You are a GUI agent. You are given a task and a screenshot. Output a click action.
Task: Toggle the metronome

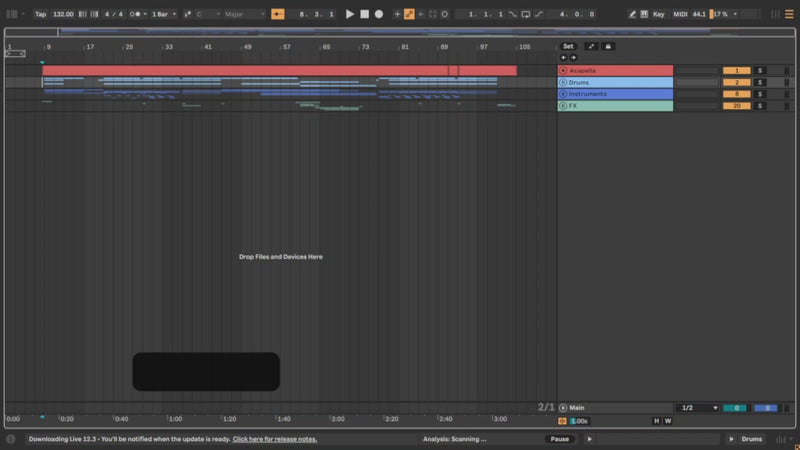click(x=135, y=14)
